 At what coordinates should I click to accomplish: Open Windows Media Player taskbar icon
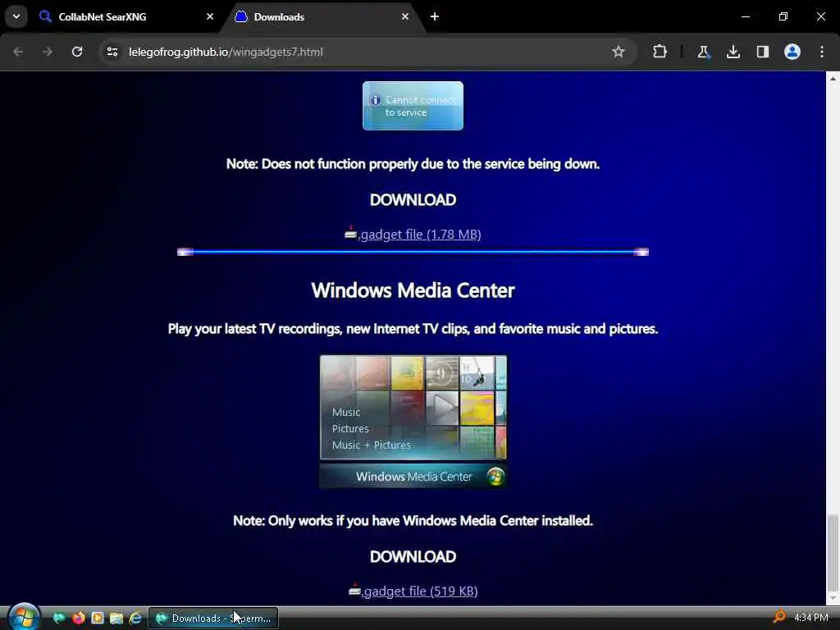[97, 619]
